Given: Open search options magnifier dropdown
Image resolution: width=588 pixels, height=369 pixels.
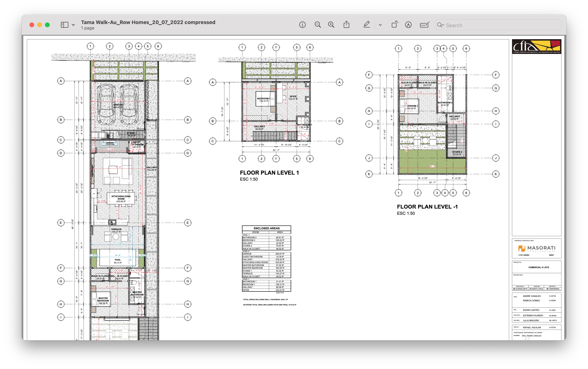Looking at the screenshot, I should click(x=440, y=25).
